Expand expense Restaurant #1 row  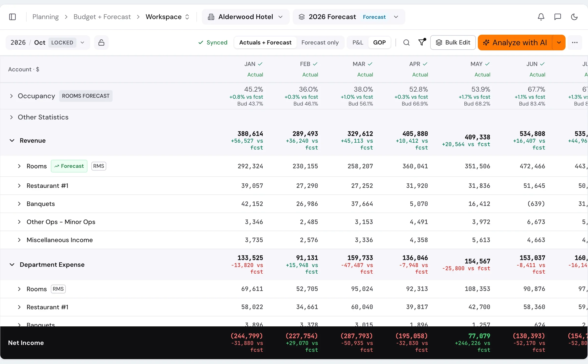tap(19, 307)
